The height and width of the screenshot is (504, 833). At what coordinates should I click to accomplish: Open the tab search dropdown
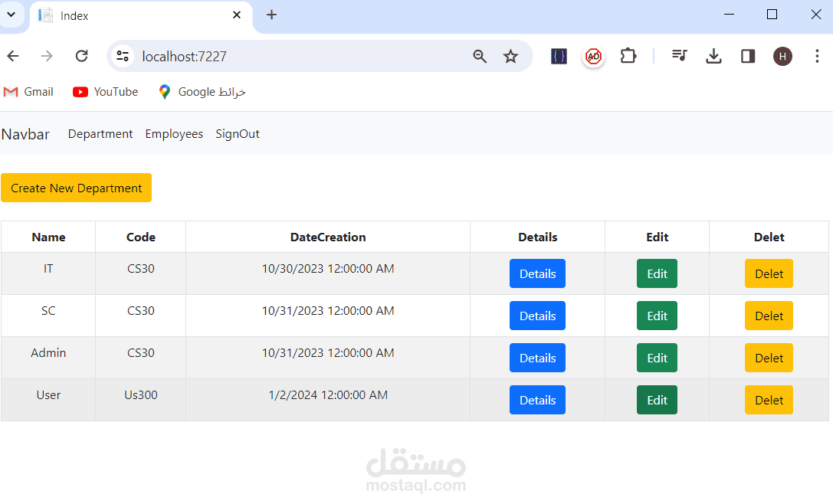pyautogui.click(x=11, y=15)
